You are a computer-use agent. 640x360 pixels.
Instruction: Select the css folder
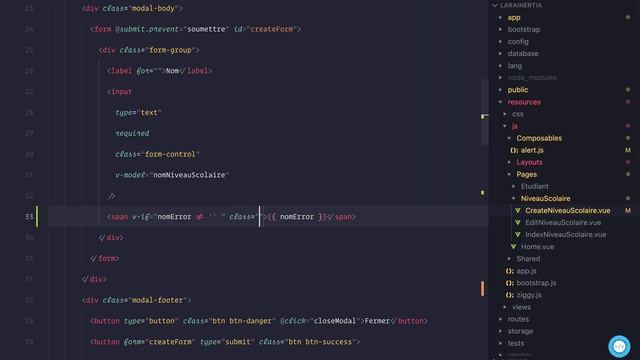click(x=518, y=114)
